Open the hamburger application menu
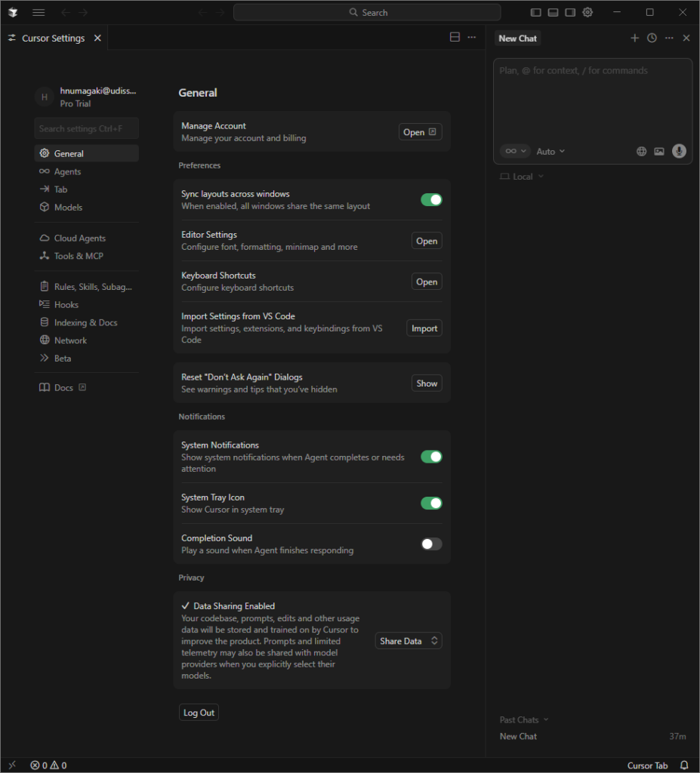The image size is (700, 773). [39, 12]
